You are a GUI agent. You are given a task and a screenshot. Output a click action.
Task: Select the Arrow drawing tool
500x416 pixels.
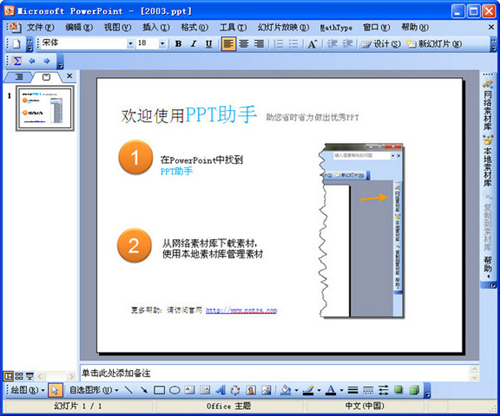coord(144,390)
